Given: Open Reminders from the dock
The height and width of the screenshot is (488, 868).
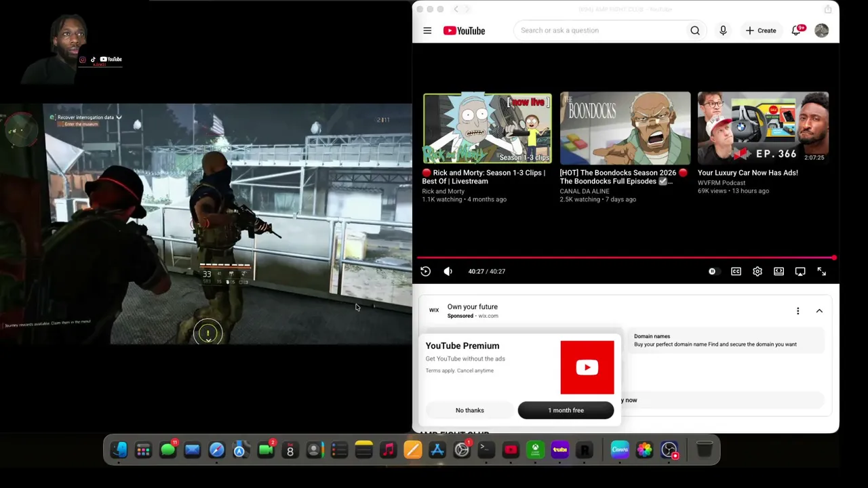Looking at the screenshot, I should click(339, 449).
